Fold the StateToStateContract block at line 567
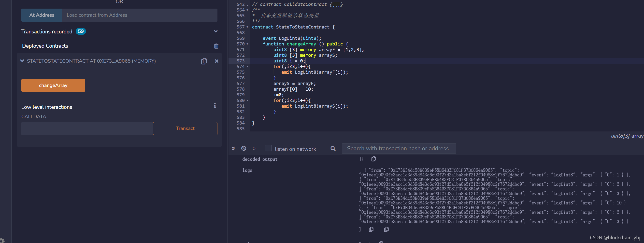Screen dimensions: 644x243 click(247, 27)
